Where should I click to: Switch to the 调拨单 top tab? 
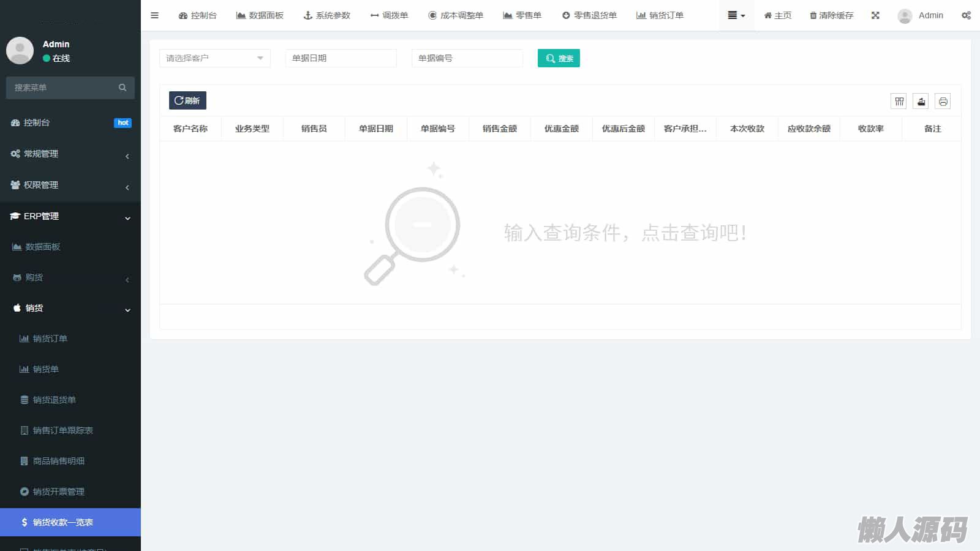pos(389,15)
